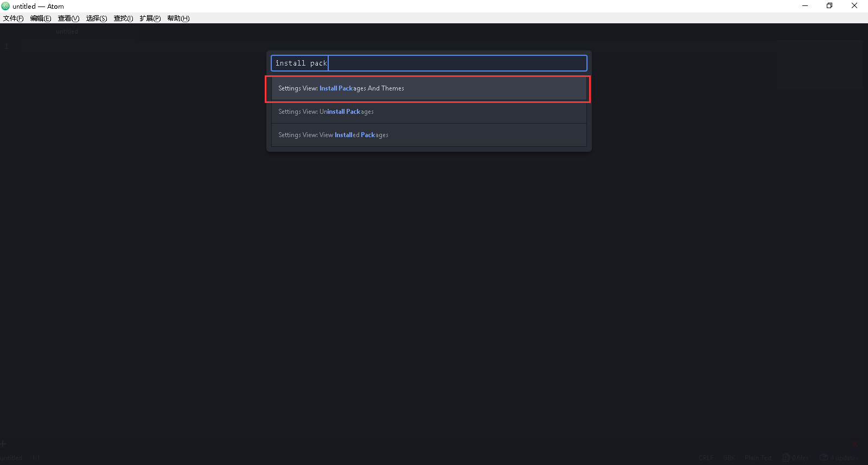868x465 pixels.
Task: Open the 查找(I) menu
Action: click(123, 18)
